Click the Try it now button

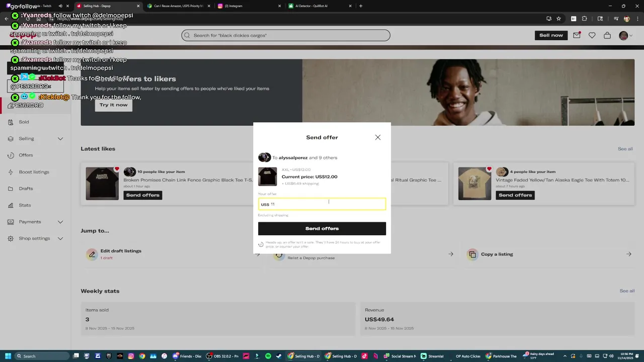pyautogui.click(x=114, y=105)
